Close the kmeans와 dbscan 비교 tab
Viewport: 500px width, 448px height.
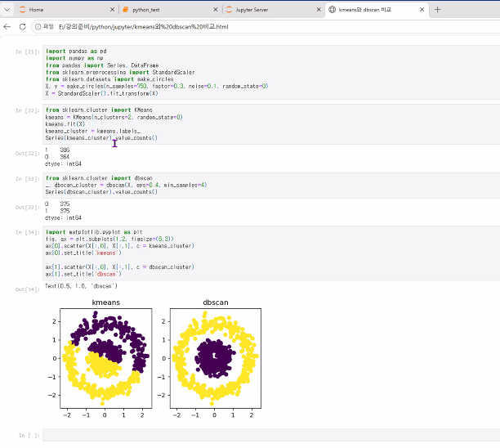(x=422, y=10)
